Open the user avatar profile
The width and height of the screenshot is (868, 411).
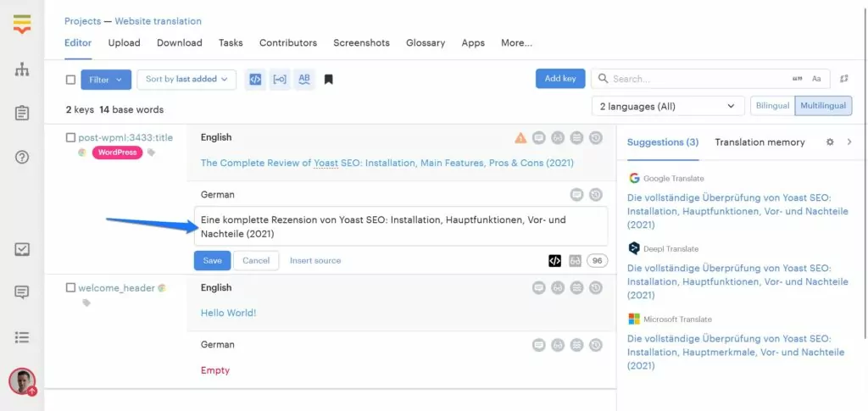click(22, 381)
